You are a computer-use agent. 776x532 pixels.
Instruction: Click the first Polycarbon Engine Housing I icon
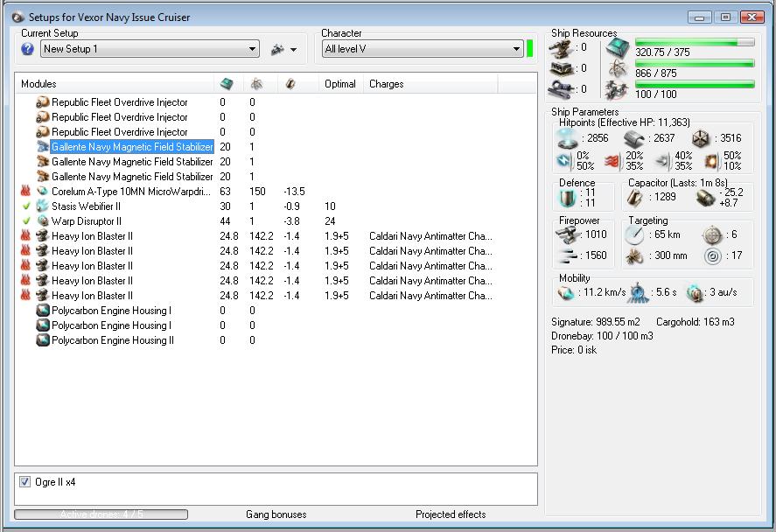(x=43, y=311)
